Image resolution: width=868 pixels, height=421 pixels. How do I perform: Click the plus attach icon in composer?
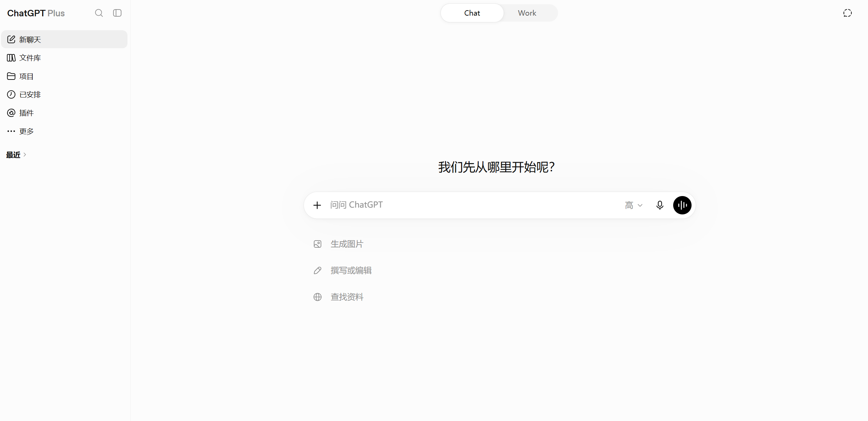(317, 205)
